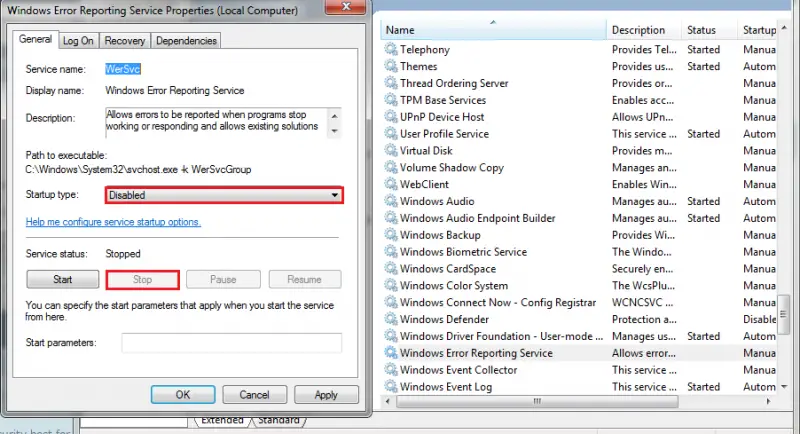This screenshot has width=800, height=434.
Task: Click 'Protection a...' description of Windows Defender
Action: coord(644,319)
